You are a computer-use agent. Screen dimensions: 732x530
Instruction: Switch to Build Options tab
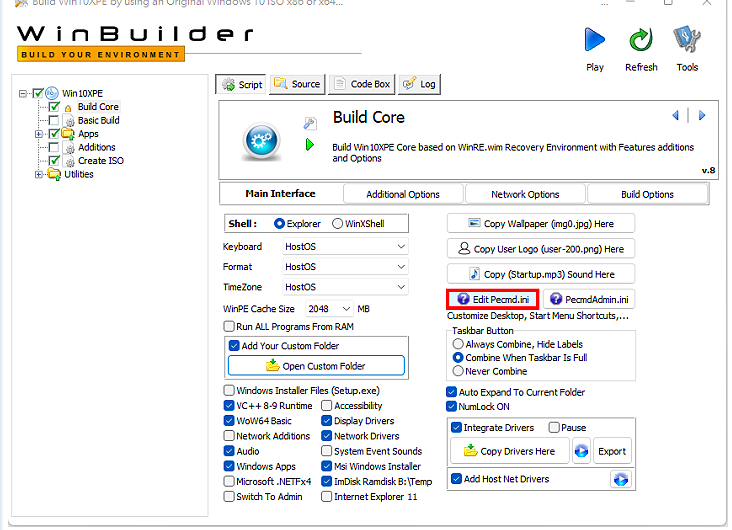648,194
